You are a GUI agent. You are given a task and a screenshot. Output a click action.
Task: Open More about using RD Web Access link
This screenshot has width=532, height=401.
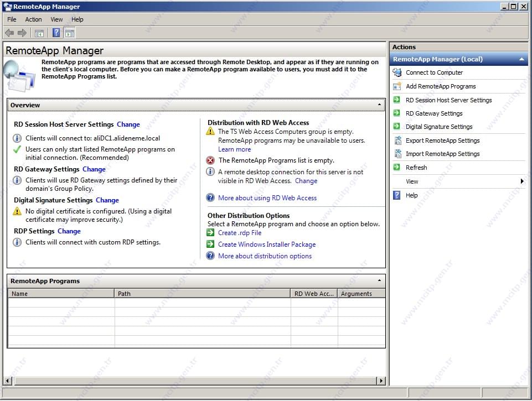click(x=267, y=198)
